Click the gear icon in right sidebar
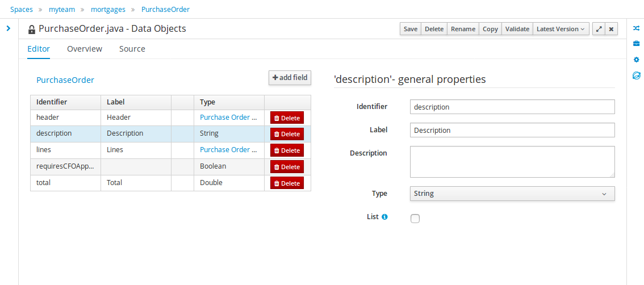 point(636,60)
